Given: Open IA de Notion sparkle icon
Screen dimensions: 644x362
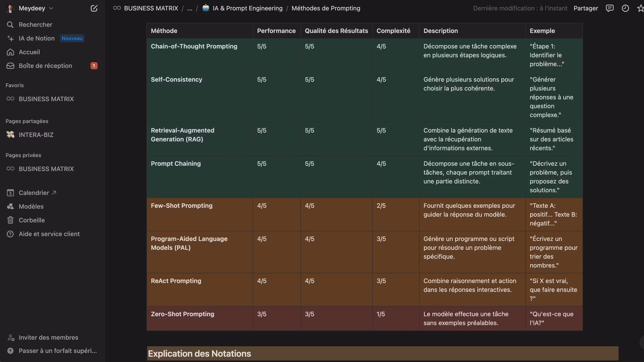Looking at the screenshot, I should tap(10, 38).
